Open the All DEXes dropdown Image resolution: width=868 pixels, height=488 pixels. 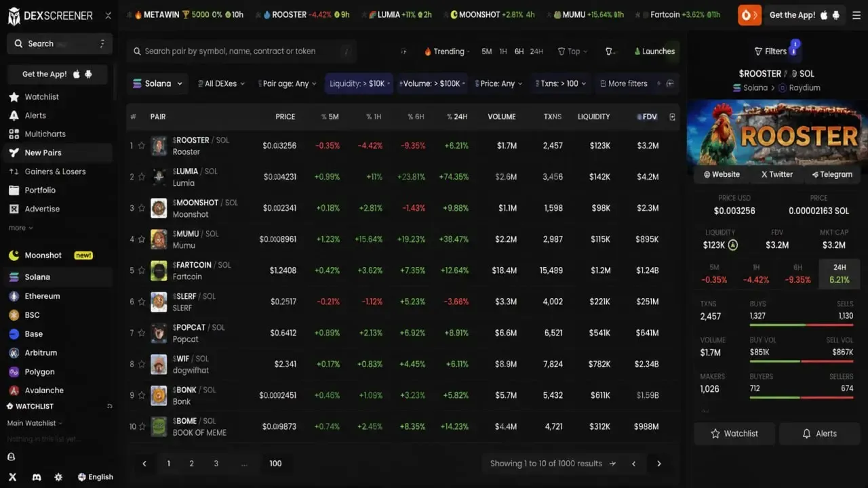pyautogui.click(x=221, y=83)
